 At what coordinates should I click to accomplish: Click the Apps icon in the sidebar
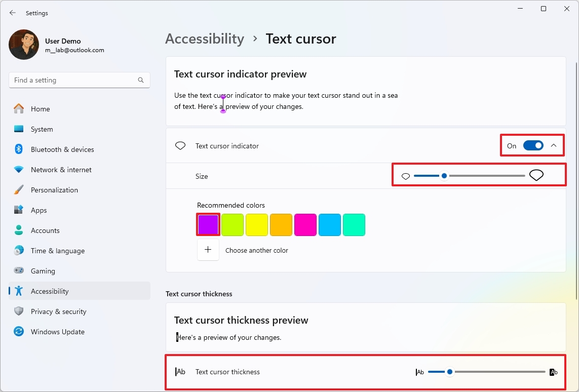[x=18, y=210]
